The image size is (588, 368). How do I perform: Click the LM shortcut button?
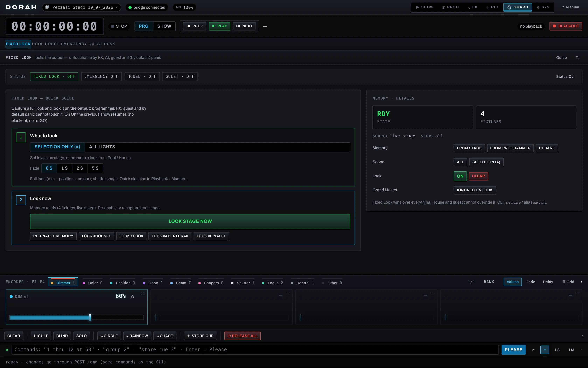[572, 350]
